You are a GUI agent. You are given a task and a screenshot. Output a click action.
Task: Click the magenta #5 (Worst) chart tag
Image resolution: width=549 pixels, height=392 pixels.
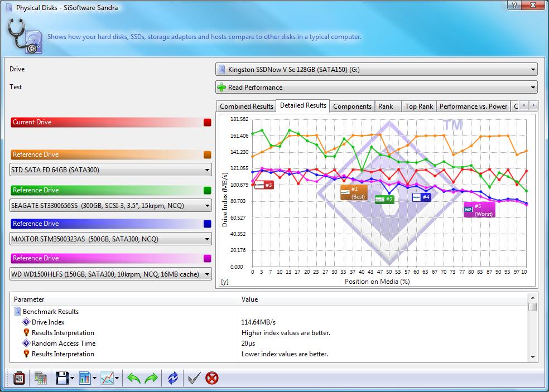[x=479, y=210]
